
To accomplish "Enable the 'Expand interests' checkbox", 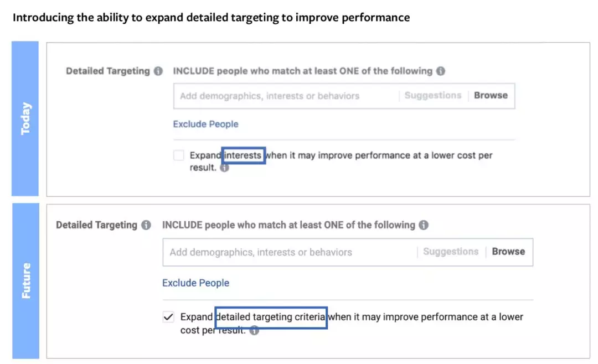I will [x=178, y=156].
